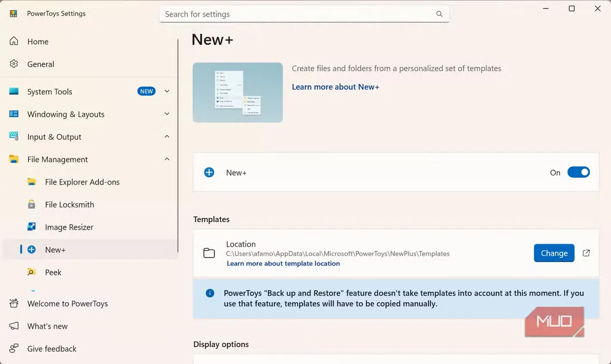The image size is (611, 364).
Task: Open Welcome to PowerToys page
Action: [x=89, y=304]
